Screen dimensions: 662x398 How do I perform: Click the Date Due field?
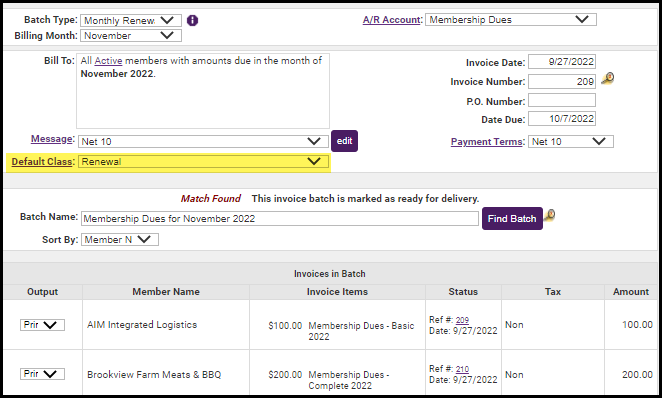pos(562,119)
